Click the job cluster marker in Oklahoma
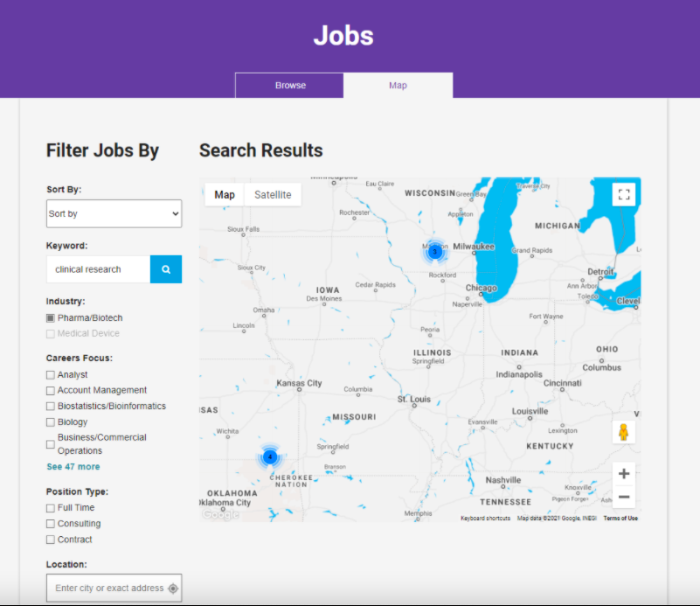This screenshot has width=700, height=606. pyautogui.click(x=270, y=456)
